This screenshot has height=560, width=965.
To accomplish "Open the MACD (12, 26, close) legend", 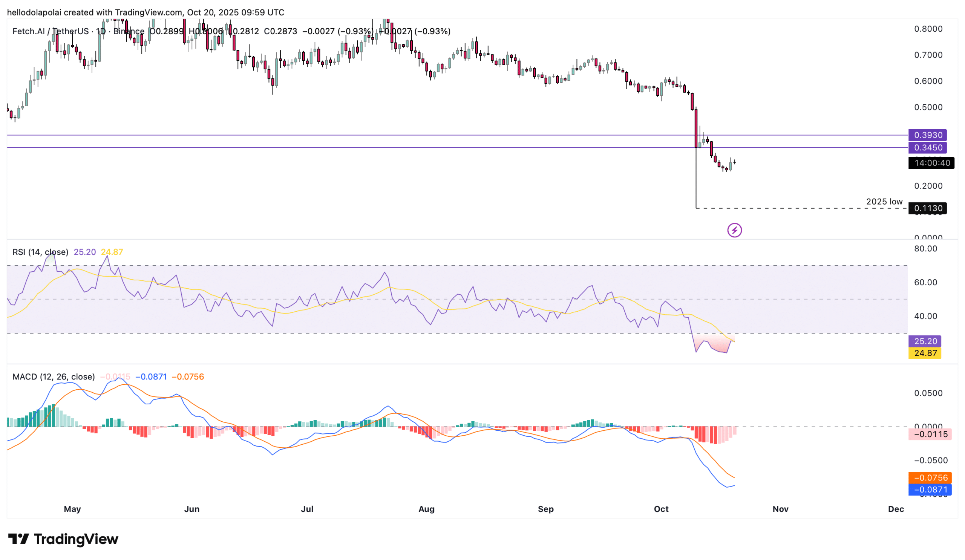I will pyautogui.click(x=53, y=376).
